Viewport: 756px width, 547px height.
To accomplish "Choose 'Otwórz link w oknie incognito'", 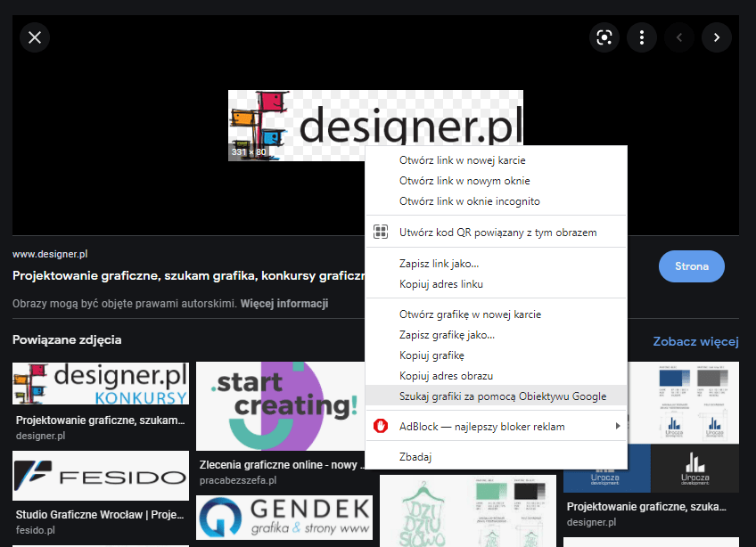I will [469, 201].
